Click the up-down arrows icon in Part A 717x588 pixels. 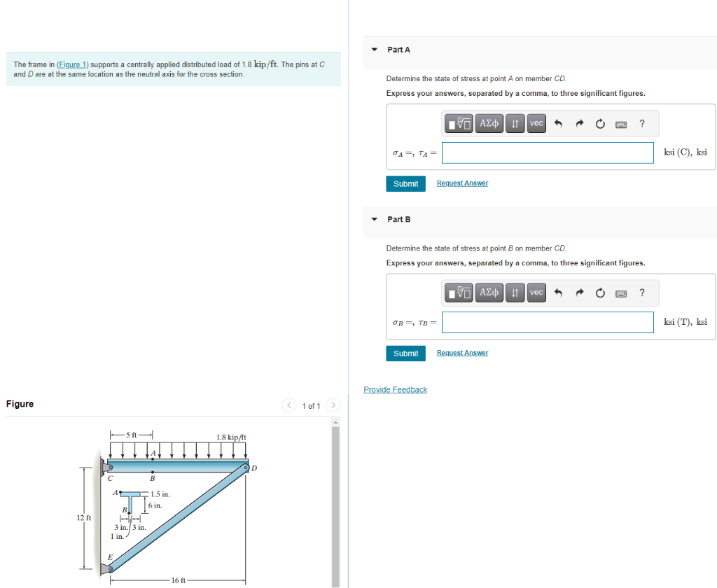(515, 123)
